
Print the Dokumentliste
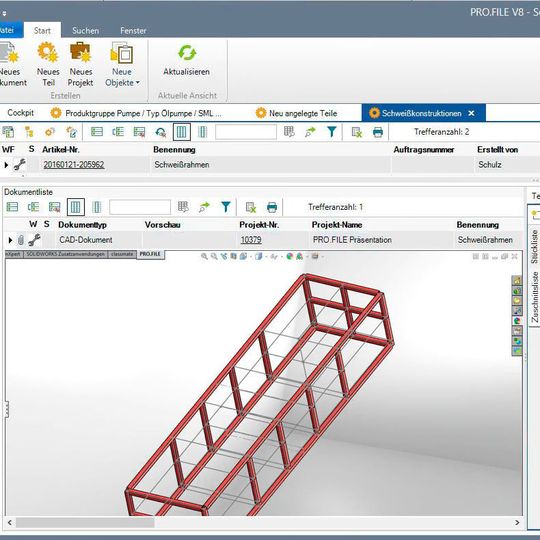click(272, 207)
